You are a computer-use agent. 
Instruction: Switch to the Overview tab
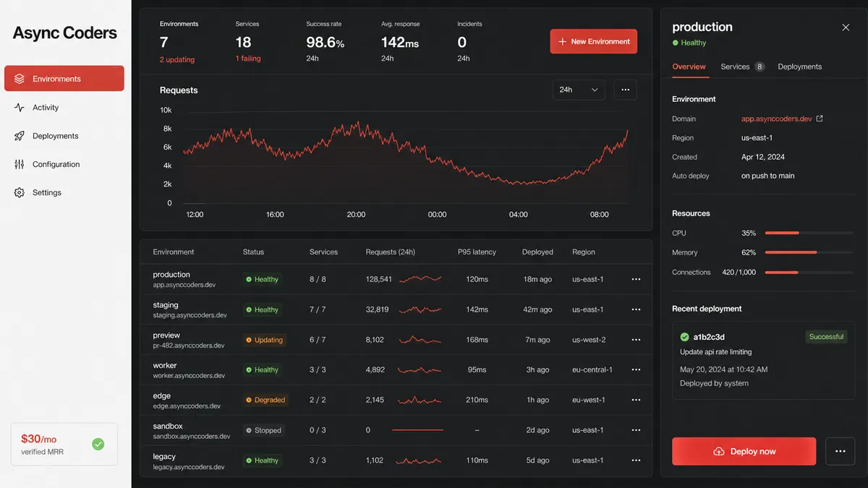(x=689, y=67)
